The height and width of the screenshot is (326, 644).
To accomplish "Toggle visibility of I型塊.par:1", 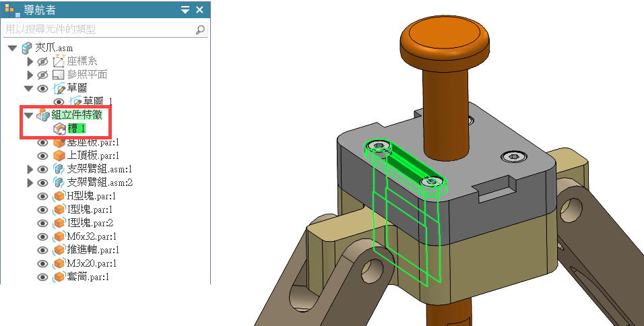I will 42,209.
